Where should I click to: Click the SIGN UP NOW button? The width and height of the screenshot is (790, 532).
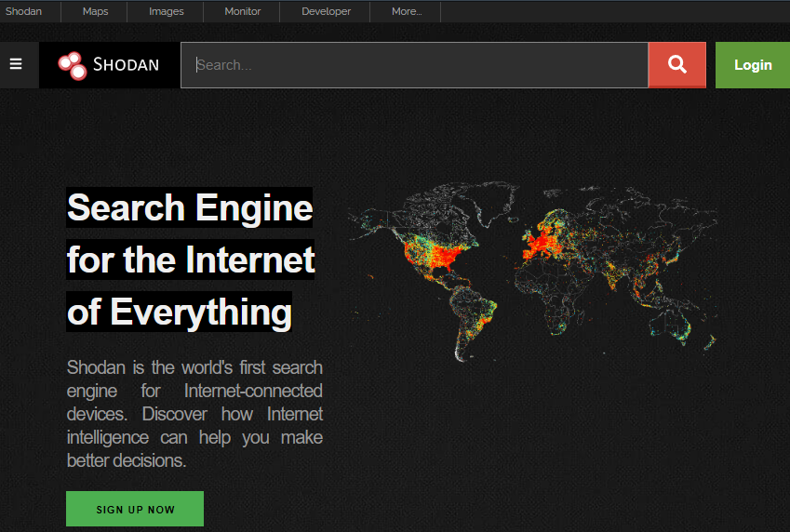135,509
